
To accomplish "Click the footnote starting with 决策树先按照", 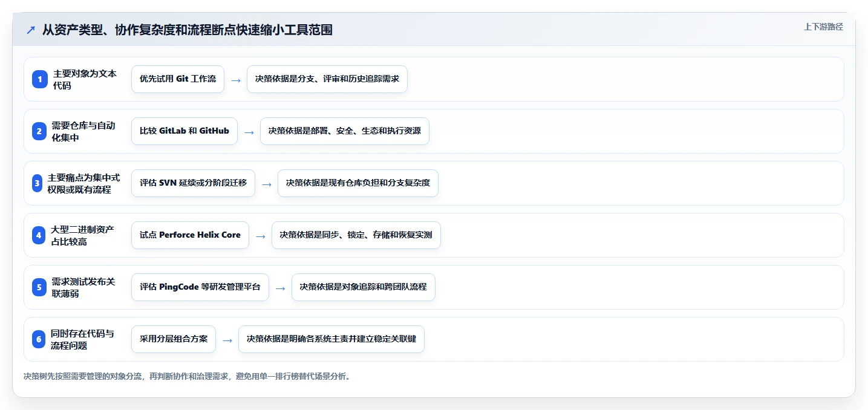I will click(x=187, y=376).
